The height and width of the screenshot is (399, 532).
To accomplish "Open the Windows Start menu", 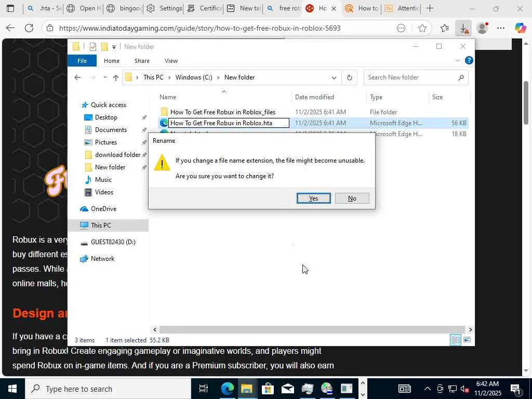I will [x=12, y=389].
